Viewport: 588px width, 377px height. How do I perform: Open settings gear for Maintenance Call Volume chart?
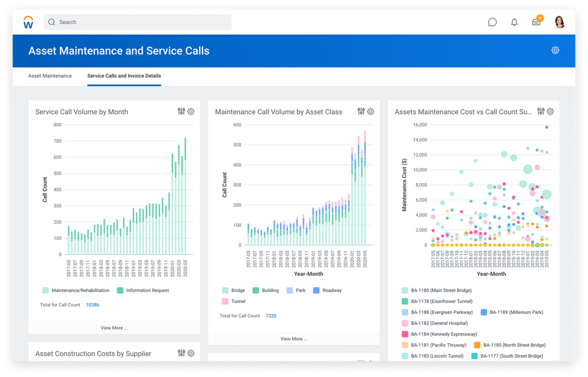click(x=370, y=112)
